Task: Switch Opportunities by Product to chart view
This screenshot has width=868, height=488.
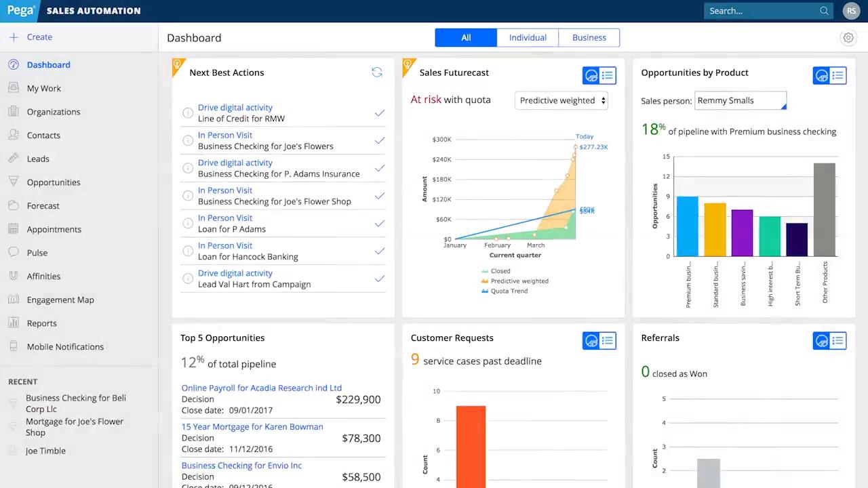Action: [821, 75]
